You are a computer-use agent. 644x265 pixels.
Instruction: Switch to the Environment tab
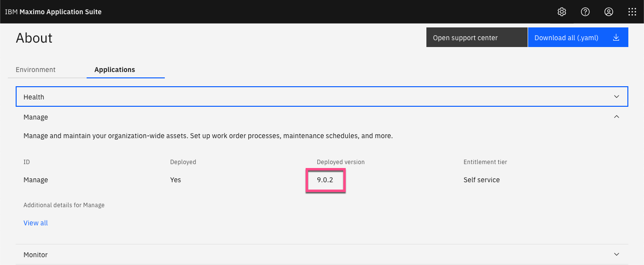coord(36,70)
